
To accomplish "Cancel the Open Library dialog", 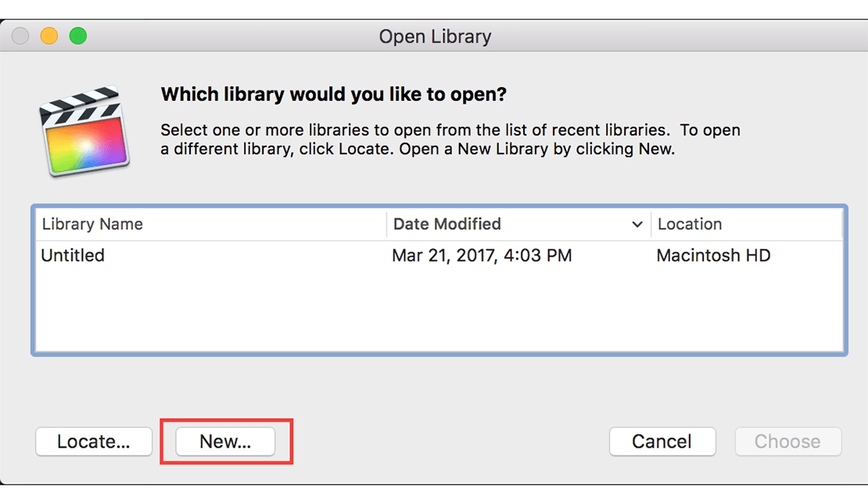I will coord(662,441).
